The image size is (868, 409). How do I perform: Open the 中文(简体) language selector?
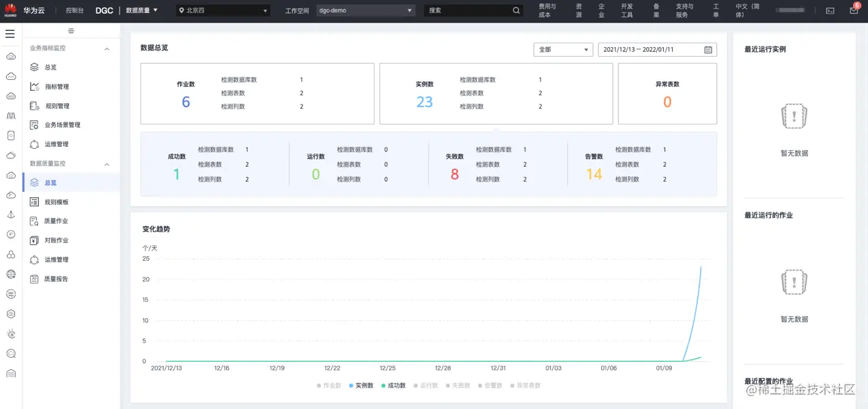[x=748, y=11]
